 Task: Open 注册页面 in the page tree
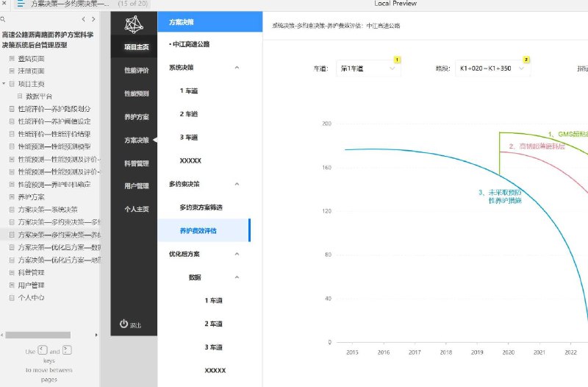point(31,71)
